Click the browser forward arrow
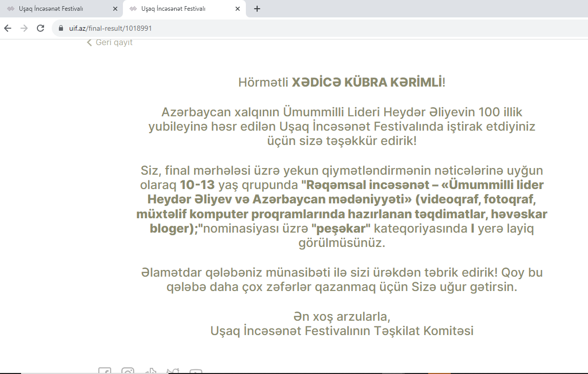This screenshot has height=374, width=588. click(24, 28)
